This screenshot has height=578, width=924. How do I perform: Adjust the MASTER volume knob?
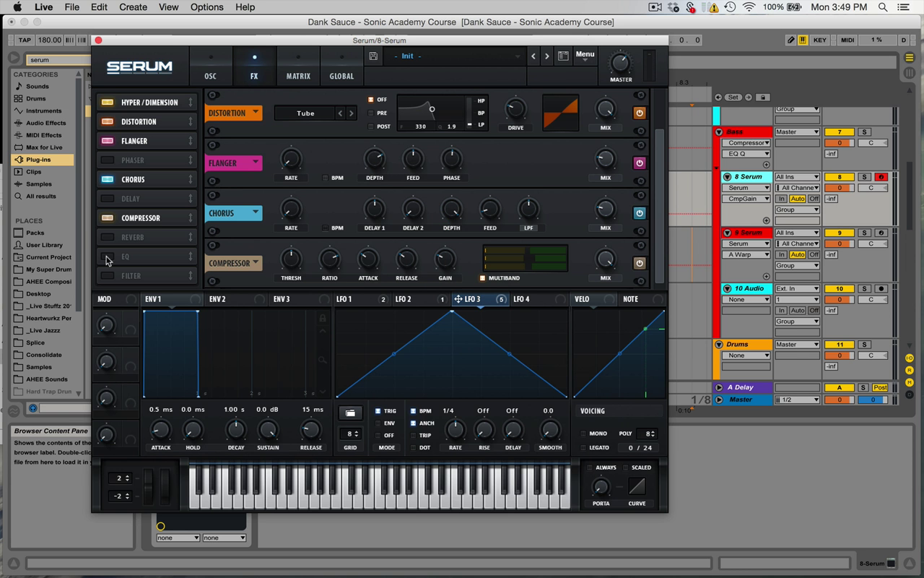pyautogui.click(x=620, y=62)
